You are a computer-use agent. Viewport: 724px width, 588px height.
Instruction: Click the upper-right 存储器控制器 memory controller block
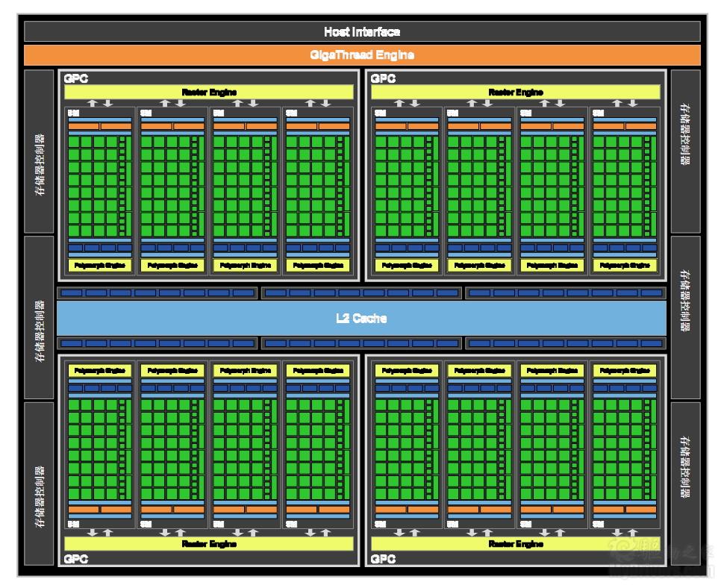coord(685,151)
